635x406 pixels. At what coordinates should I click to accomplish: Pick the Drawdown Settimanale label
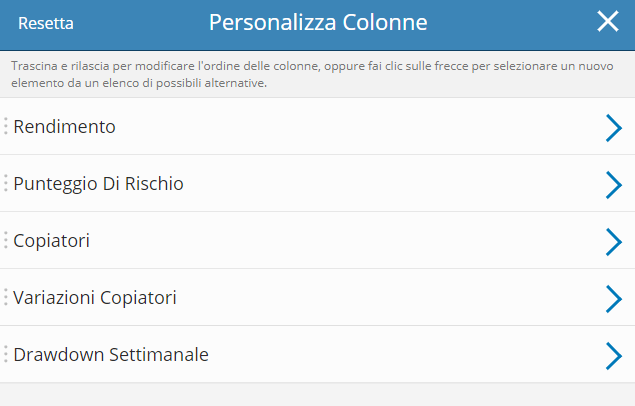point(111,355)
